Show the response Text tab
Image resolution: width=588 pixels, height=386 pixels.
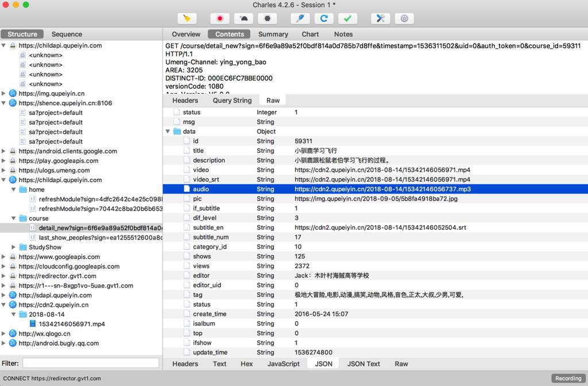(219, 364)
